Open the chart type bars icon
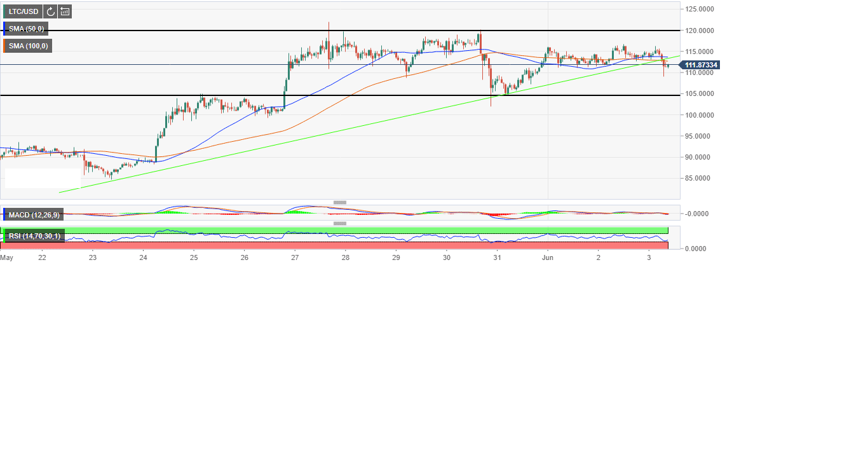The width and height of the screenshot is (868, 452). tap(65, 11)
